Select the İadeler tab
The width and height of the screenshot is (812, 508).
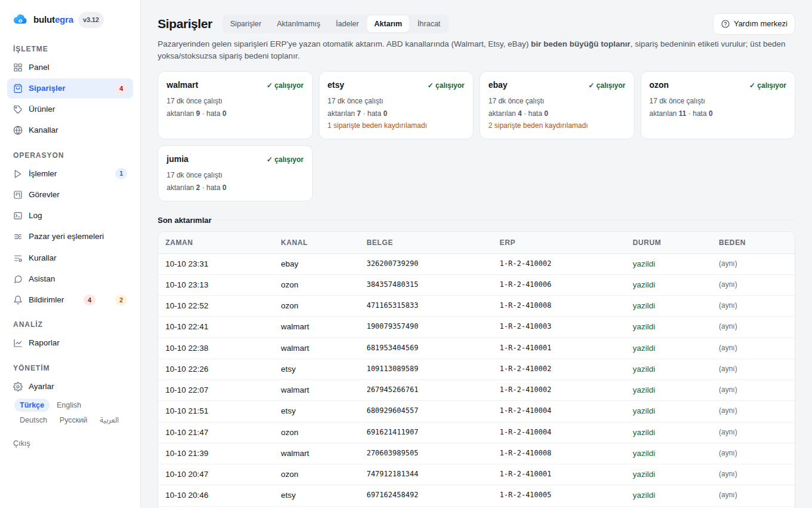(347, 24)
